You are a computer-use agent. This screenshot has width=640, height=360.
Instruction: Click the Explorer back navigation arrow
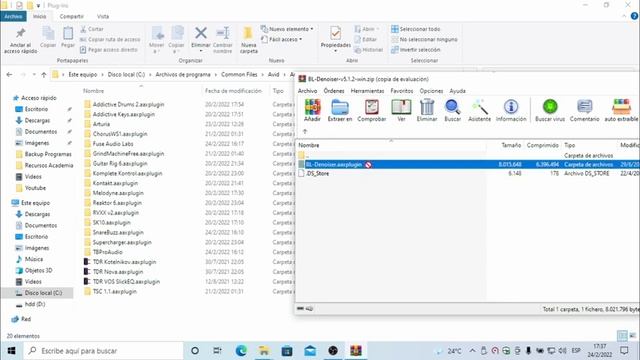pyautogui.click(x=9, y=74)
